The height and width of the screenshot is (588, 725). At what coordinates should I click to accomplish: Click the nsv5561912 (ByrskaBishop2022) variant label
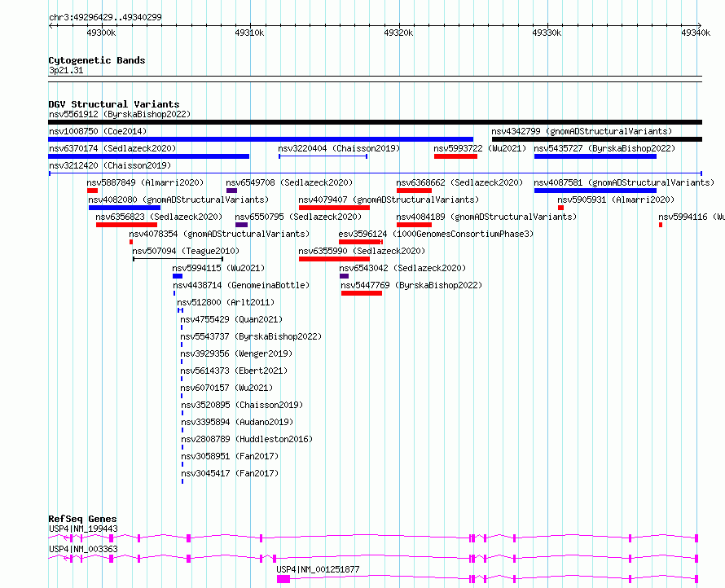[x=120, y=114]
